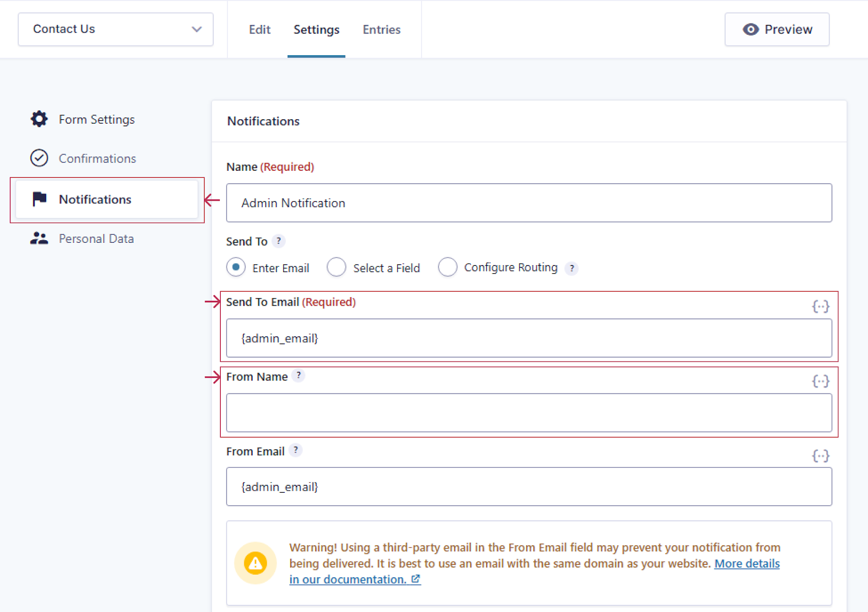Click the Configure Routing help icon

571,268
